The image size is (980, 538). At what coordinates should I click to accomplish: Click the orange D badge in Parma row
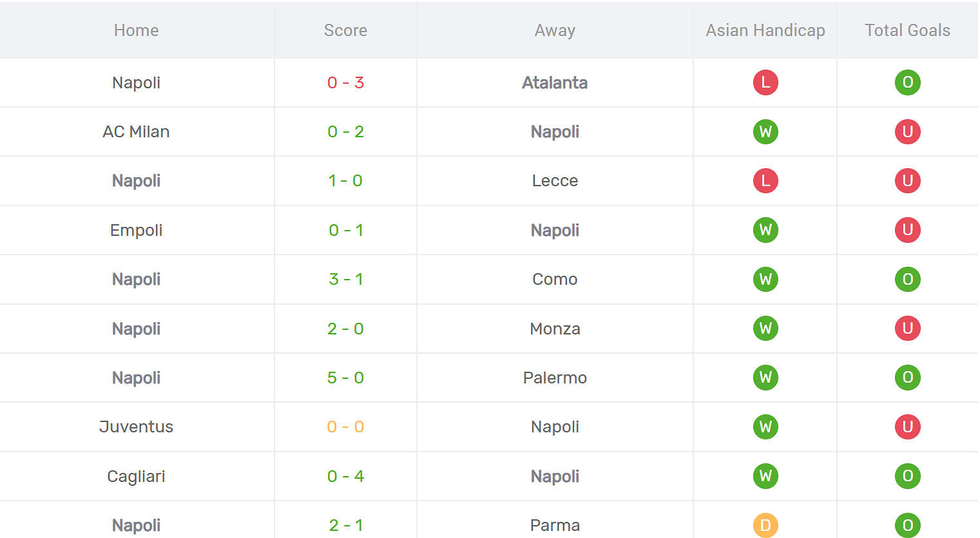coord(765,525)
